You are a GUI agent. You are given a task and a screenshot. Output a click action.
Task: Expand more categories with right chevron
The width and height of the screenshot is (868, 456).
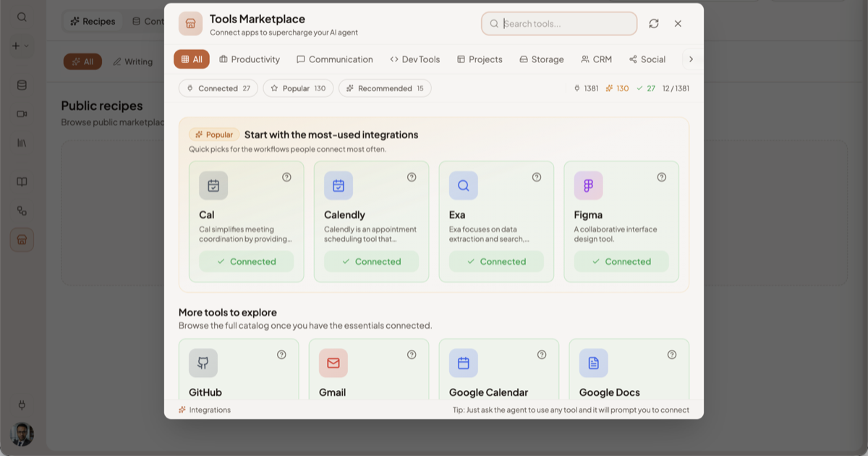tap(691, 59)
